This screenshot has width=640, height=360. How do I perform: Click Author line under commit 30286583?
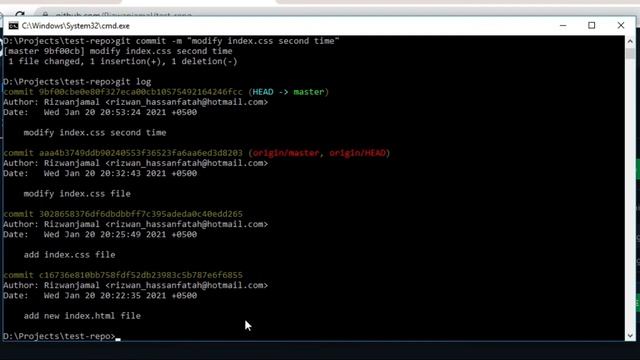(x=136, y=224)
